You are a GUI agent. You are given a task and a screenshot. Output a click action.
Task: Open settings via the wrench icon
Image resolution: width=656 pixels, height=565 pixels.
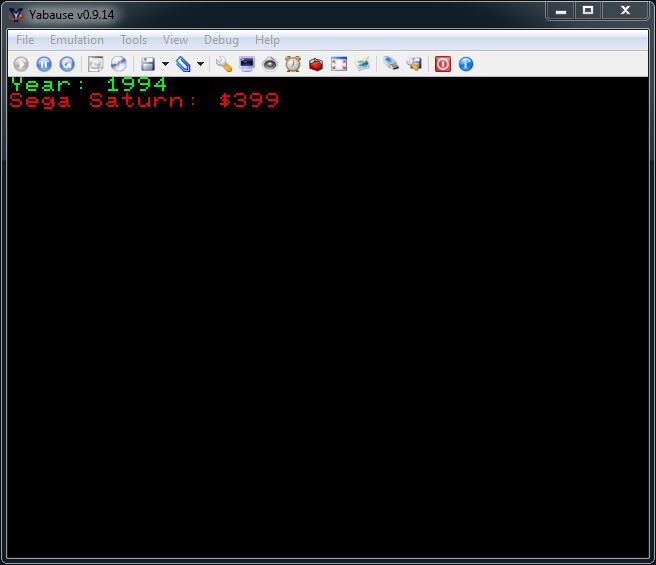tap(223, 64)
